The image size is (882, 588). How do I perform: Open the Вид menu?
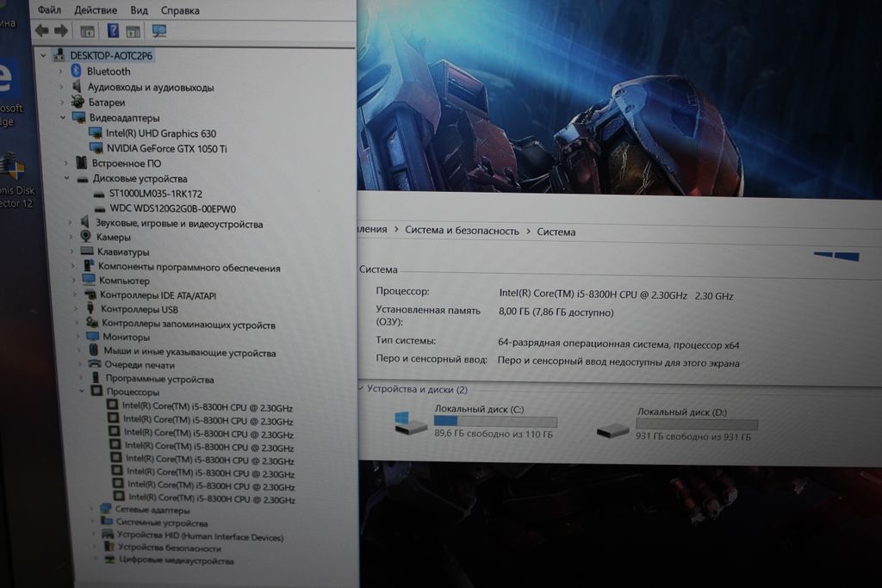[139, 10]
